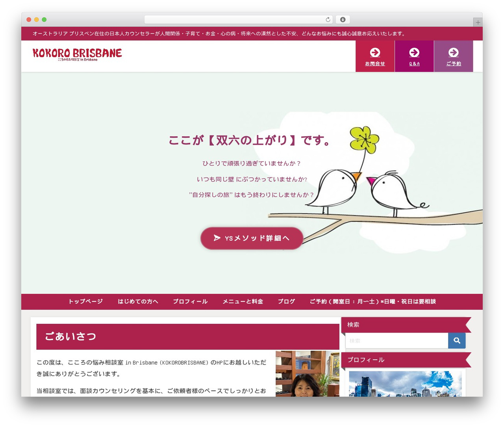Image resolution: width=504 pixels, height=427 pixels.
Task: Open ご予約 (開室日) navigation item
Action: pyautogui.click(x=372, y=301)
